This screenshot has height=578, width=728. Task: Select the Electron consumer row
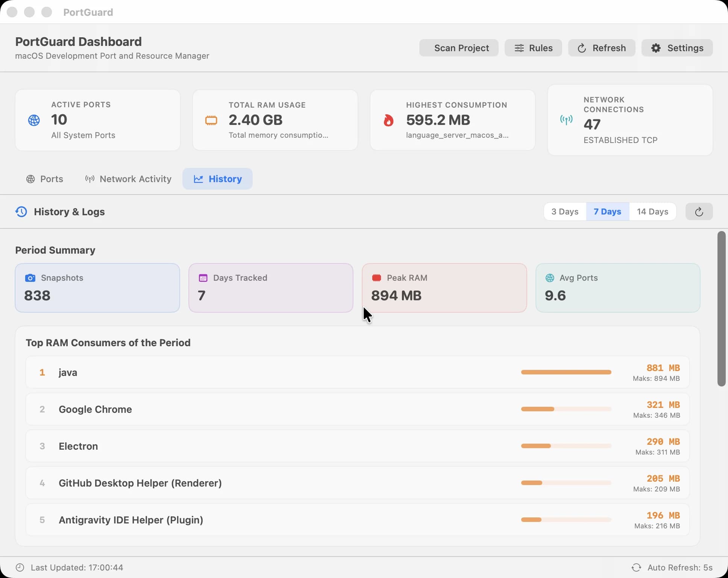pyautogui.click(x=357, y=446)
